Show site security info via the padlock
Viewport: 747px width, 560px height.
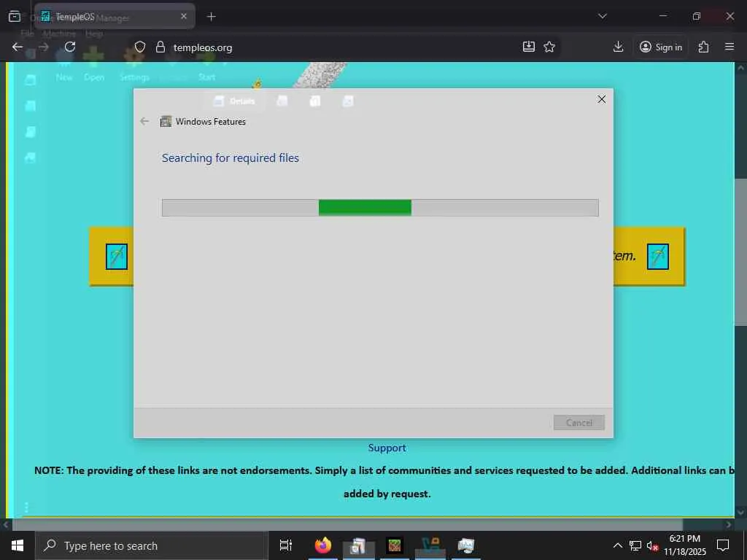coord(160,47)
